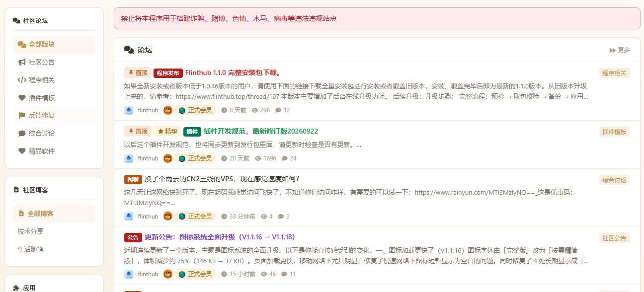Click 正式会员 badge on 更新公告 thread
The height and width of the screenshot is (292, 644).
click(195, 274)
